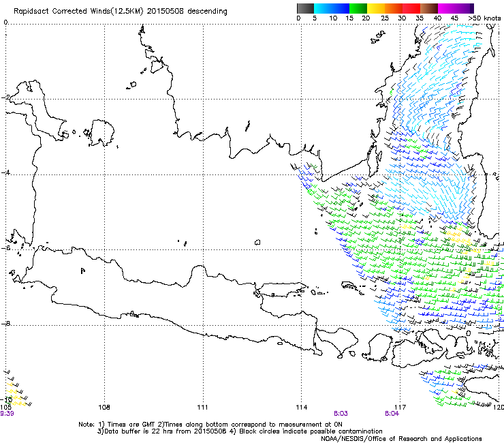Click the red 30-35 knots color swatch
The image size is (504, 443).
click(x=411, y=9)
